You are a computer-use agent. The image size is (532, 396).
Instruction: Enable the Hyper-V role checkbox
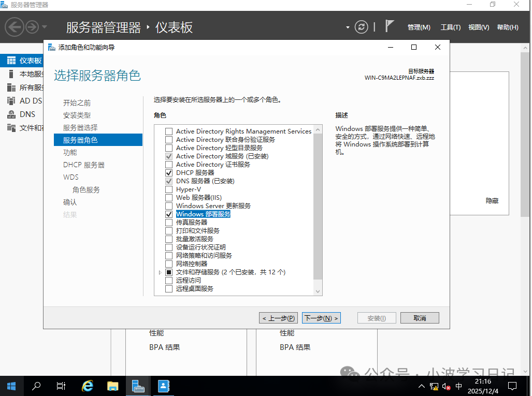pyautogui.click(x=168, y=189)
